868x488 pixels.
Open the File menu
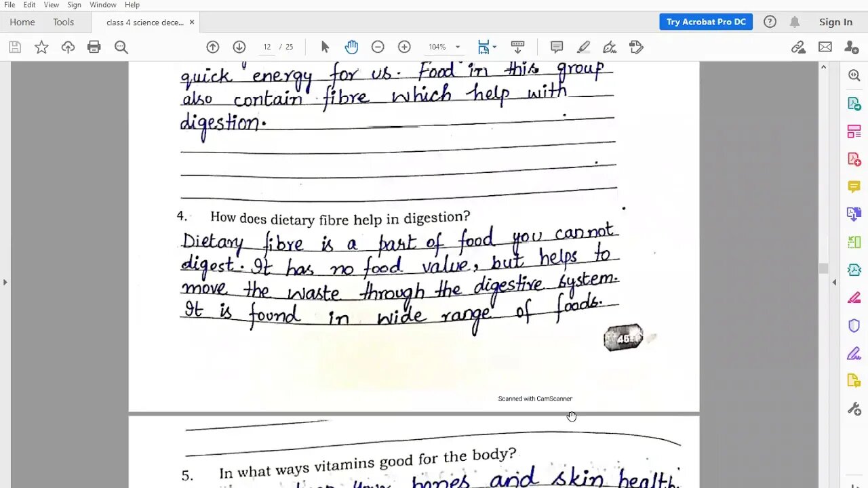click(x=9, y=5)
